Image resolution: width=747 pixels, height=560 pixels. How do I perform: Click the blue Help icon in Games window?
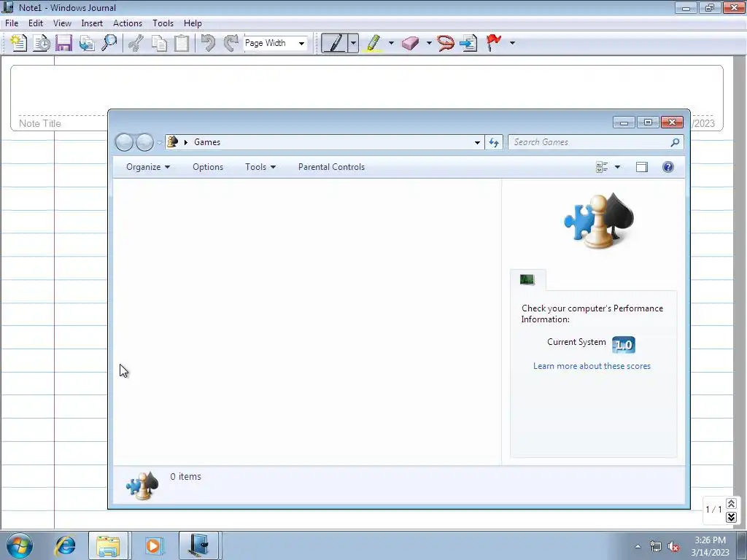[x=668, y=167]
